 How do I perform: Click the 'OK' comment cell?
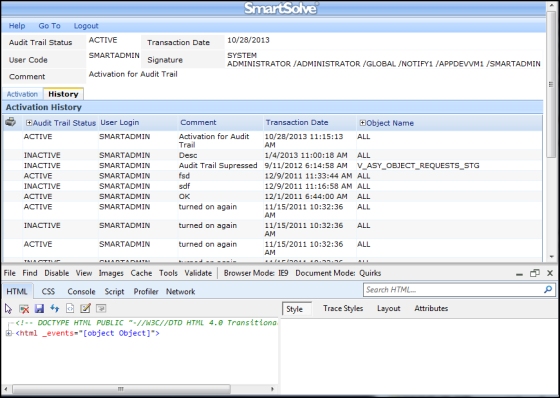pyautogui.click(x=184, y=196)
